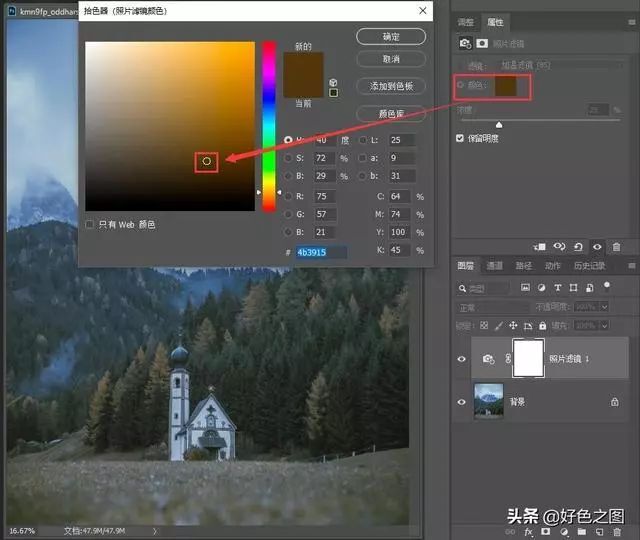Uncheck the 保留明度 checkbox
Screen dimensions: 640x540
[461, 138]
